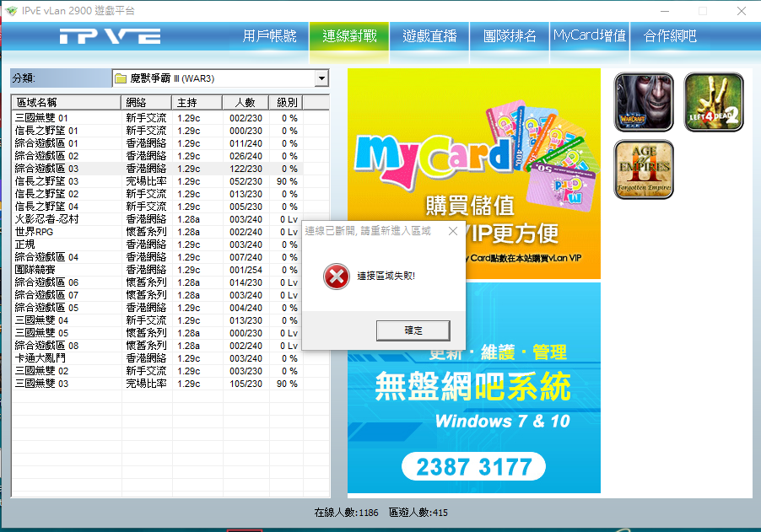Select the 信長之野望 02 room
The width and height of the screenshot is (761, 532).
coord(158,194)
